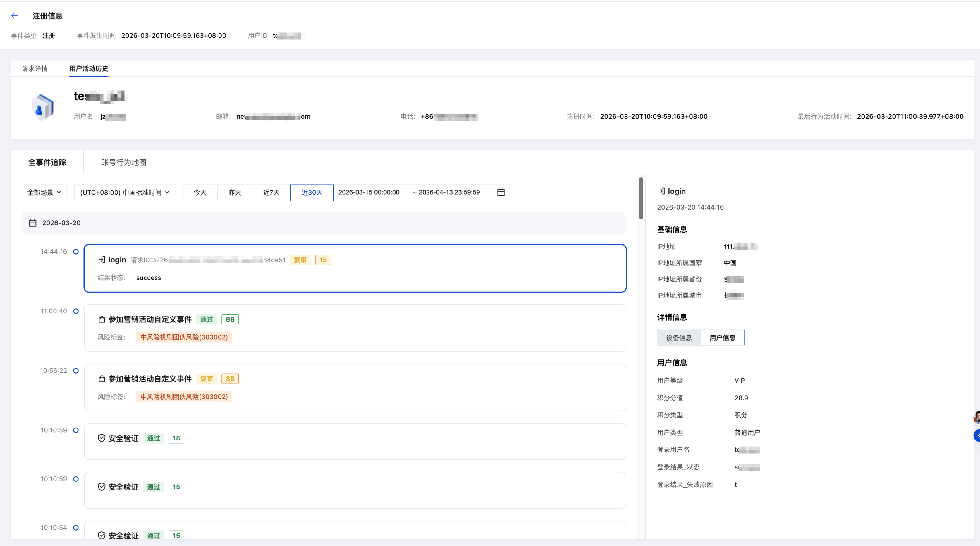This screenshot has height=546, width=980.
Task: Open the timezone (UTC+08:00) 中国标准时间 dropdown
Action: coord(125,192)
